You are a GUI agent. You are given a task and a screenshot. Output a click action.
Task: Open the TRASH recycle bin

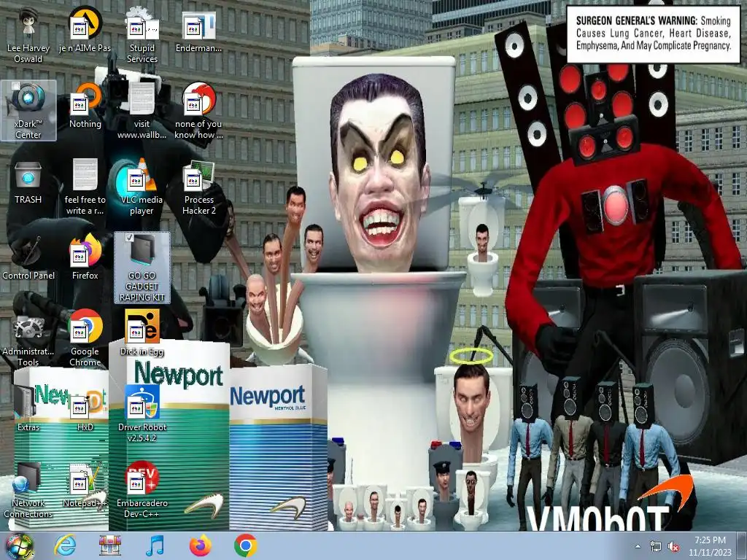point(28,182)
